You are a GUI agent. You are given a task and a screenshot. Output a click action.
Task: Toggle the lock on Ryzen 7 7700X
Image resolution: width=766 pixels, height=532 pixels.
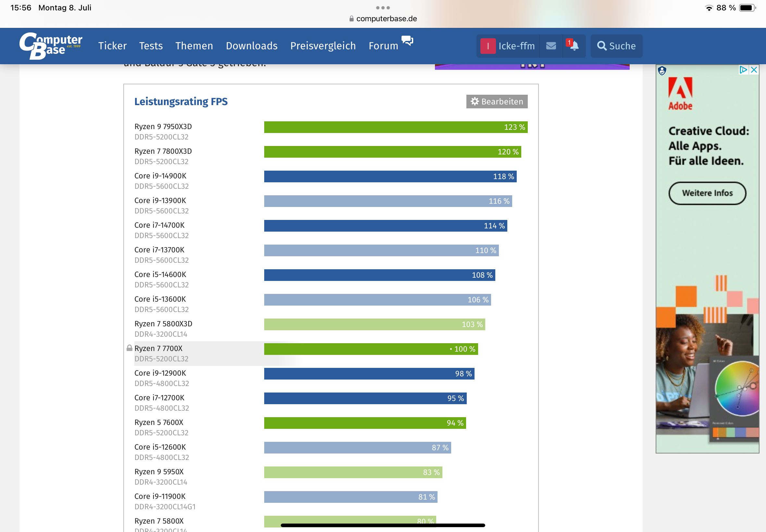pyautogui.click(x=130, y=348)
